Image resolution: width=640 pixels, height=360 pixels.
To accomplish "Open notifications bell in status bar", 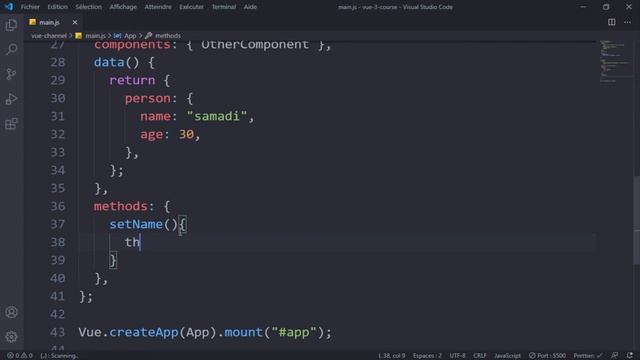I will coord(630,356).
